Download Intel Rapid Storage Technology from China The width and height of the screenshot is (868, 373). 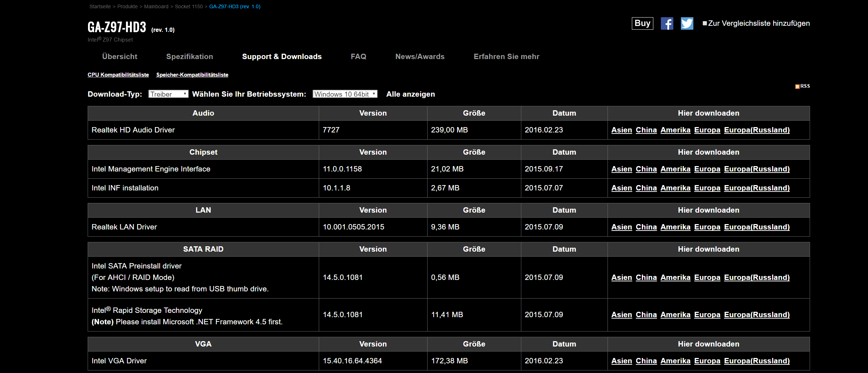pos(646,315)
